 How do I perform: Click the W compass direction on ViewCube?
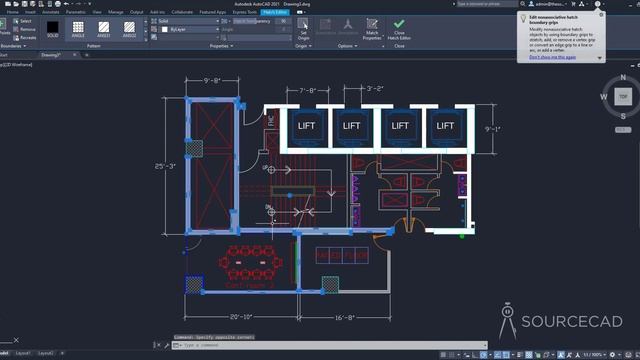coord(604,97)
